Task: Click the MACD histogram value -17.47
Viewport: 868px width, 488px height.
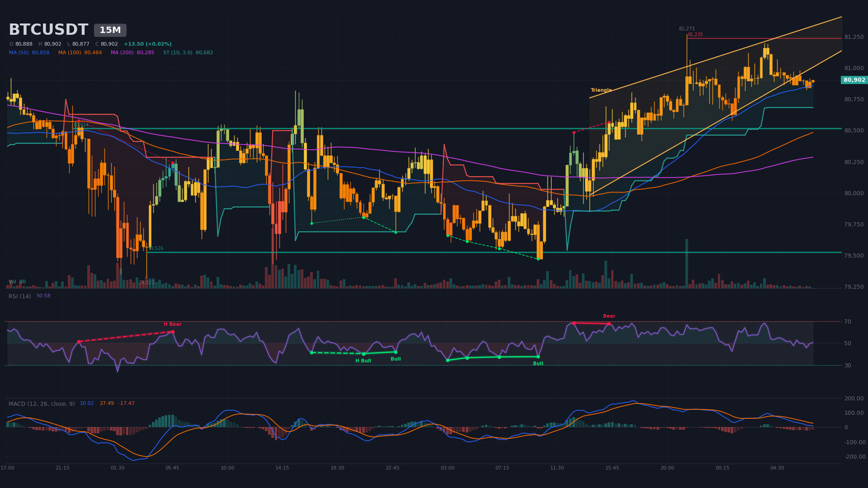Action: 127,403
